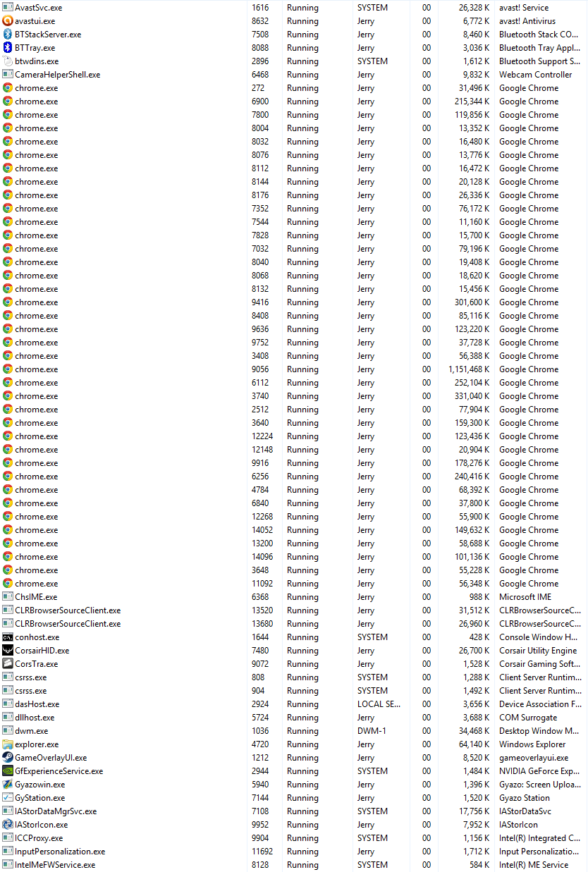Select 'Webcam Controller' description text

(x=535, y=75)
